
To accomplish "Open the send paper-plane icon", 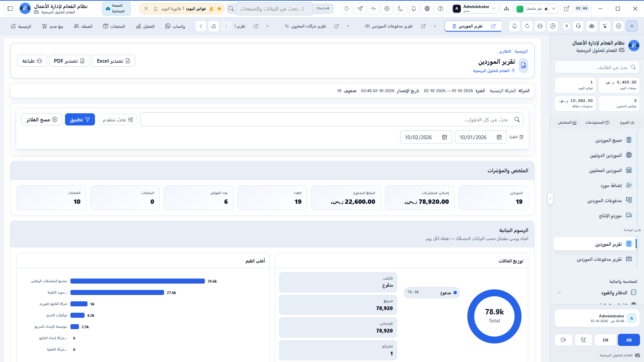I will coord(360,9).
